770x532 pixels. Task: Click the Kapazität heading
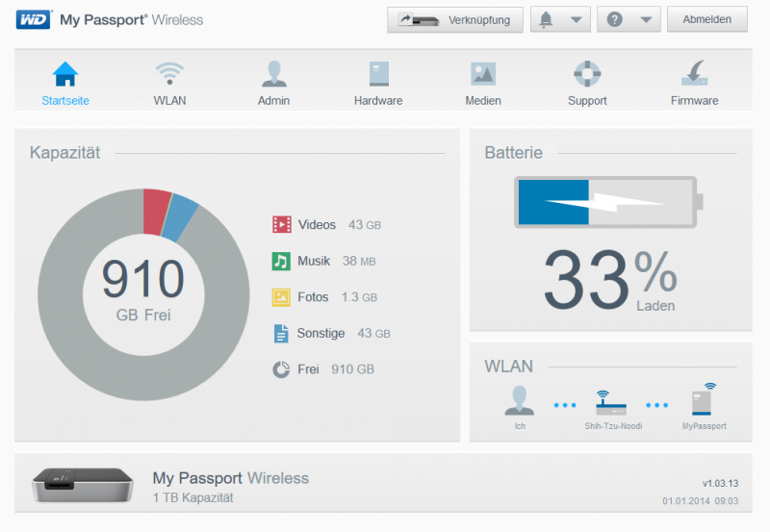[x=64, y=153]
